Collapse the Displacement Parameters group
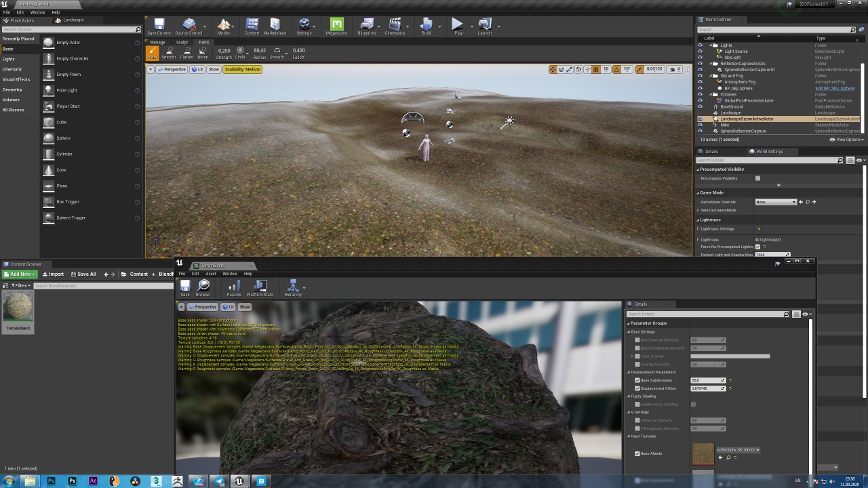Screen dimensions: 868x488 point(629,372)
